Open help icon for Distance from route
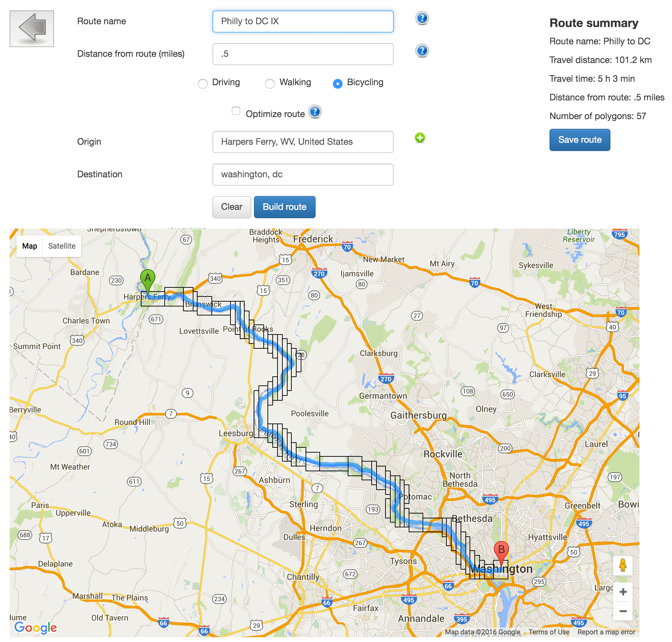Image resolution: width=672 pixels, height=642 pixels. [x=422, y=51]
